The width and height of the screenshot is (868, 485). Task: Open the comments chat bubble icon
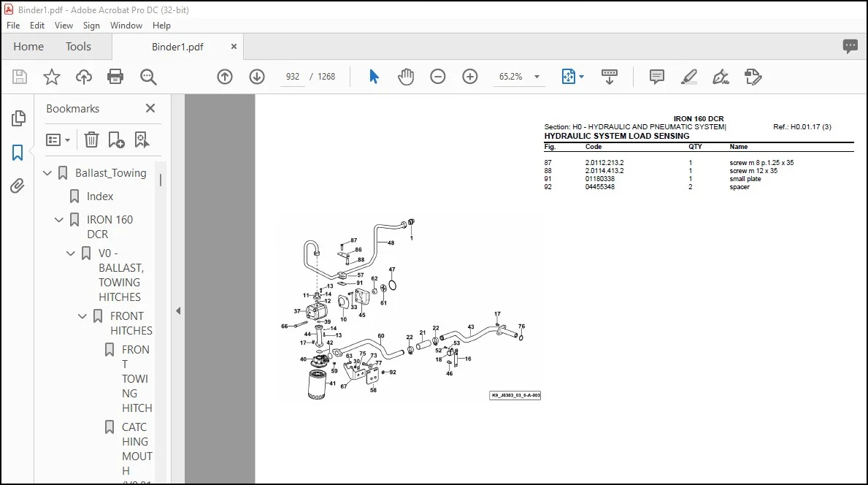[850, 46]
